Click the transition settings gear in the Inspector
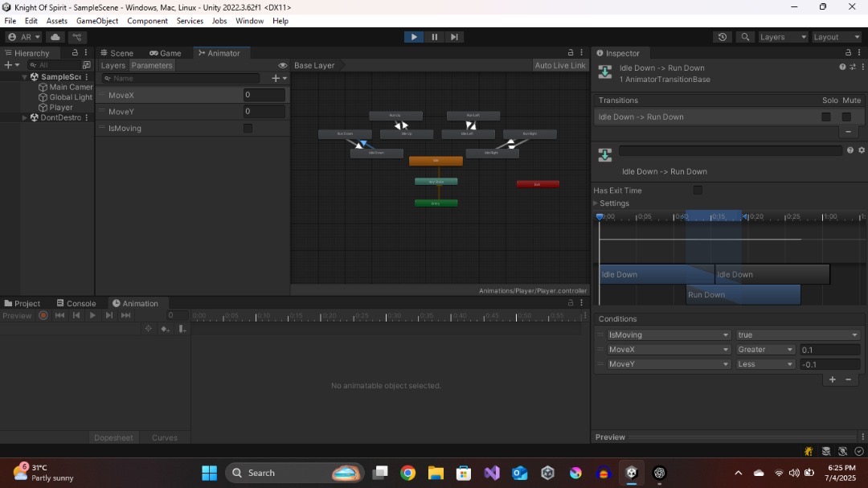This screenshot has width=868, height=488. (x=862, y=150)
